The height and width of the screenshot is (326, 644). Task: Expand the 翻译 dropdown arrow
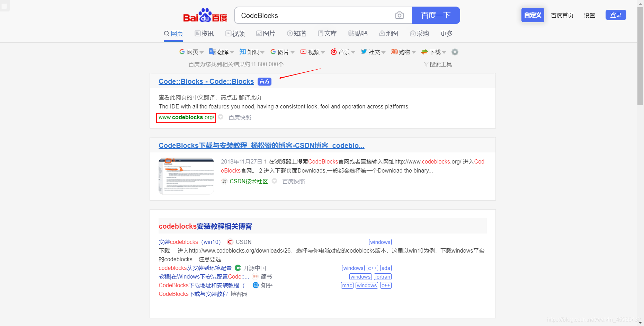point(232,52)
